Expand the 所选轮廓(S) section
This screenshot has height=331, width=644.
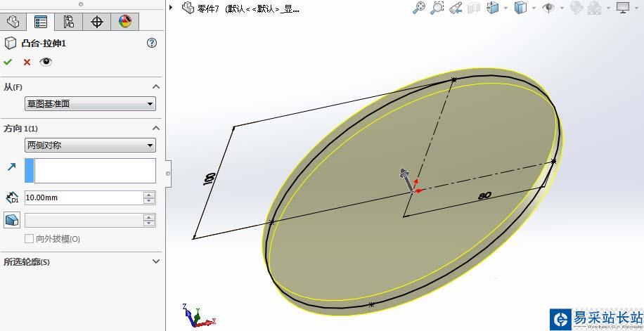[x=155, y=261]
